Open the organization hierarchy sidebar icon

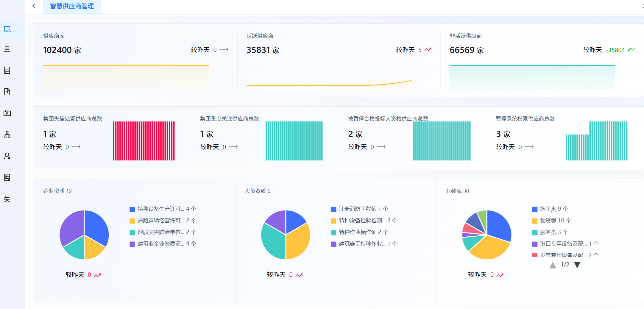(7, 135)
